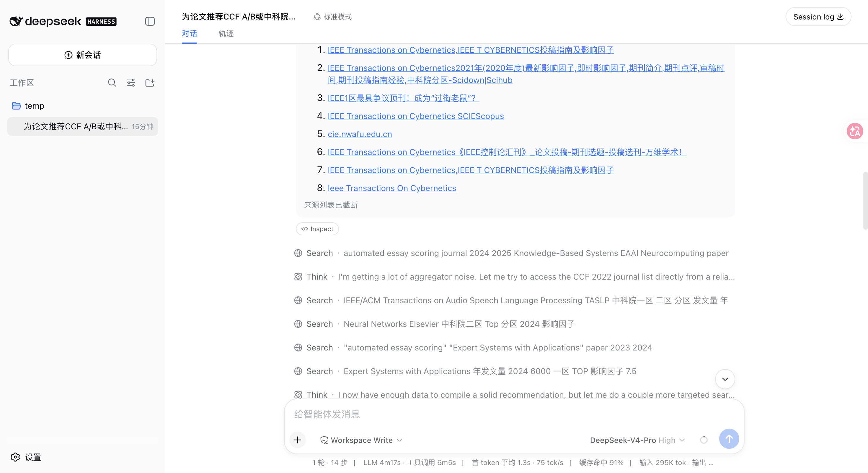Screen dimensions: 868x473
Task: Switch to the 对话 tab
Action: pyautogui.click(x=189, y=33)
